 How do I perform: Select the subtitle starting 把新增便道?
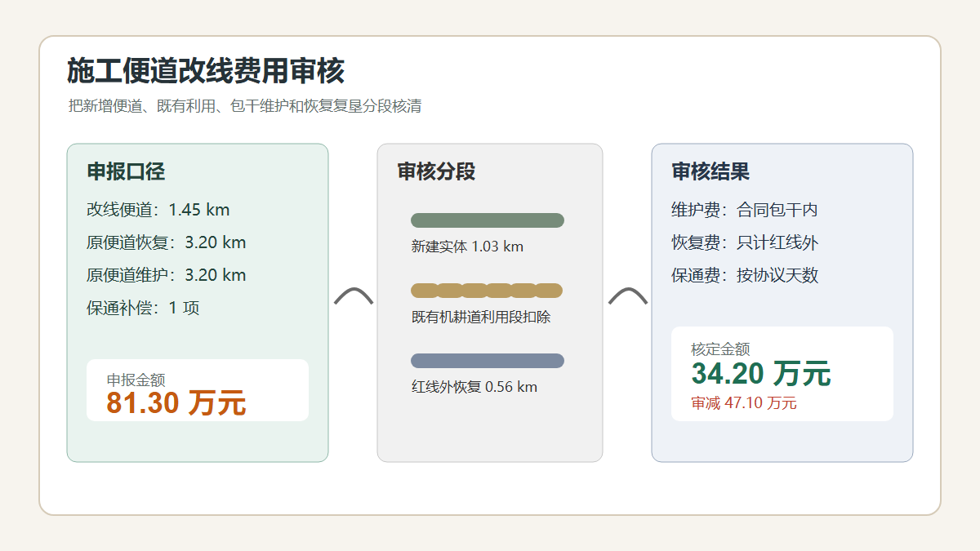click(244, 106)
